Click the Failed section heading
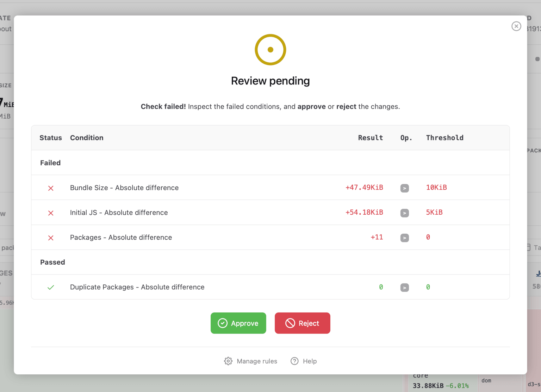Screen dimensions: 541x392 coord(50,163)
